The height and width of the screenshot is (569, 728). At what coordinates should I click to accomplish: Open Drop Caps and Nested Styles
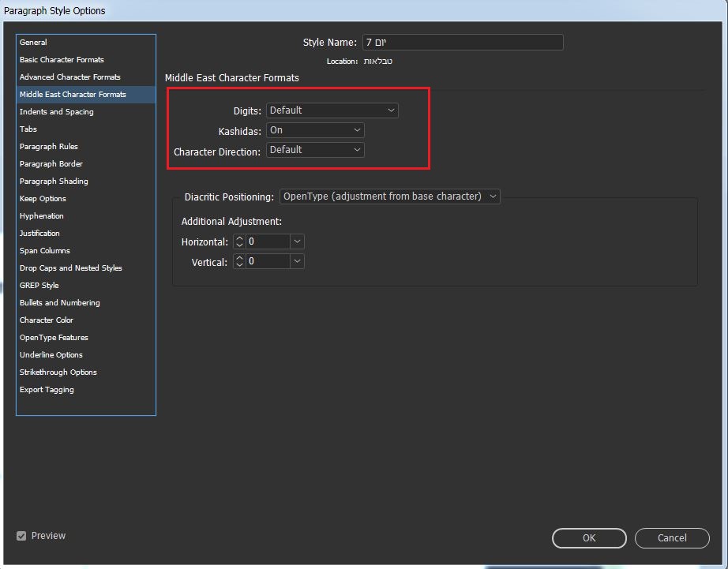(86, 268)
